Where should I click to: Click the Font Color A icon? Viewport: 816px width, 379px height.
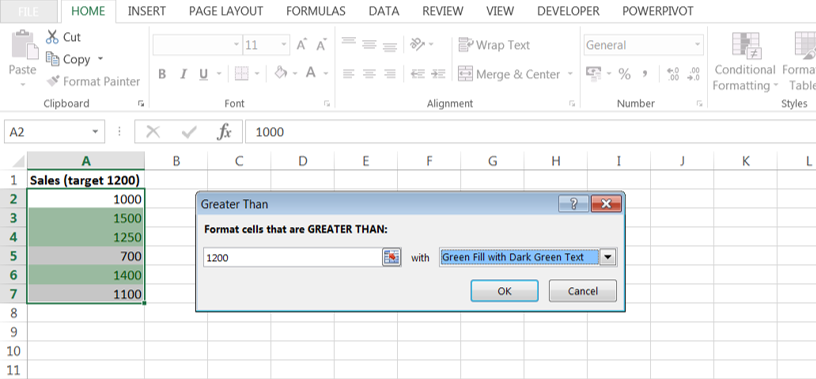311,72
